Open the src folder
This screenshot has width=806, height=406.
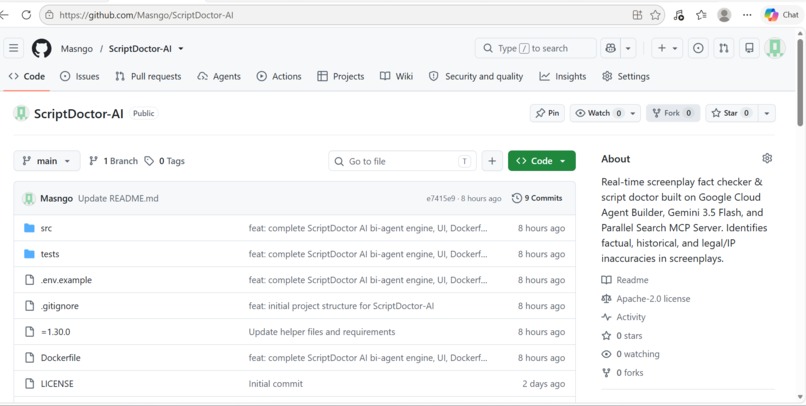46,228
